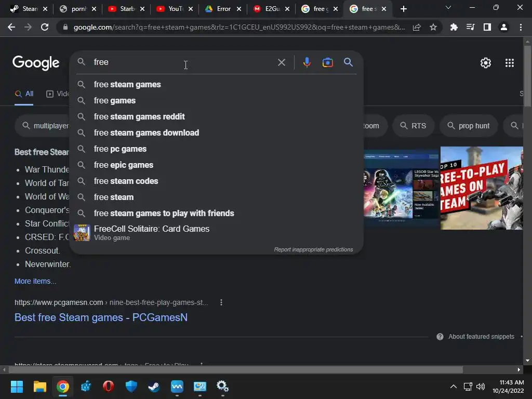Select the All search results tab
Viewport: 532px width, 399px height.
24,94
